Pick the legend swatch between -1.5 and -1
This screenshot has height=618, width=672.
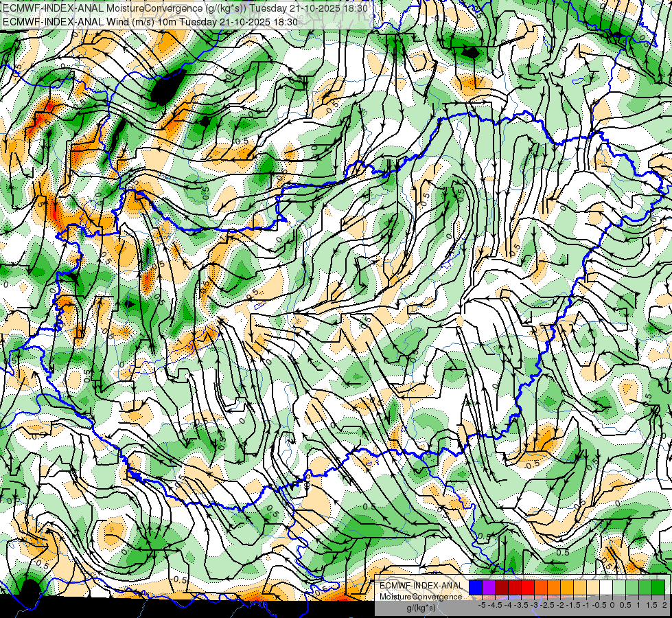580,588
